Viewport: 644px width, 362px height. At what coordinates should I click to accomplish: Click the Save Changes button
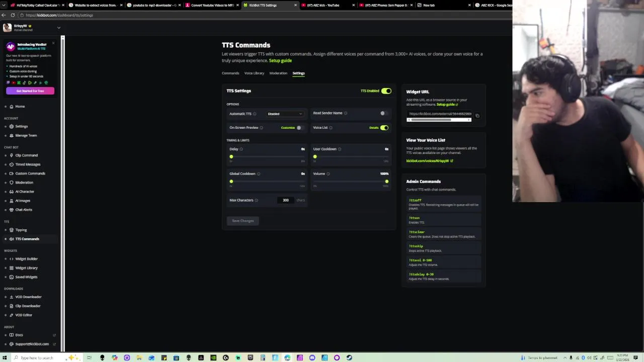tap(243, 221)
